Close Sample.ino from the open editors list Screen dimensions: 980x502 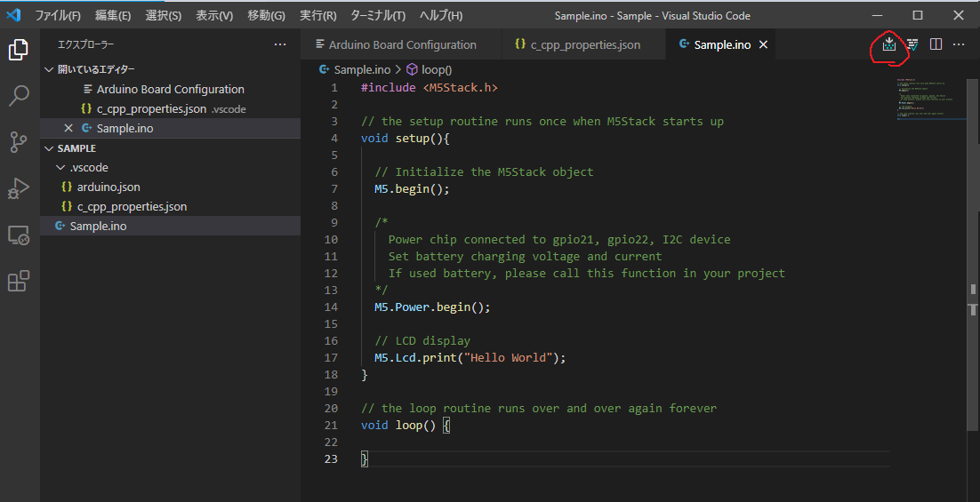pos(68,128)
